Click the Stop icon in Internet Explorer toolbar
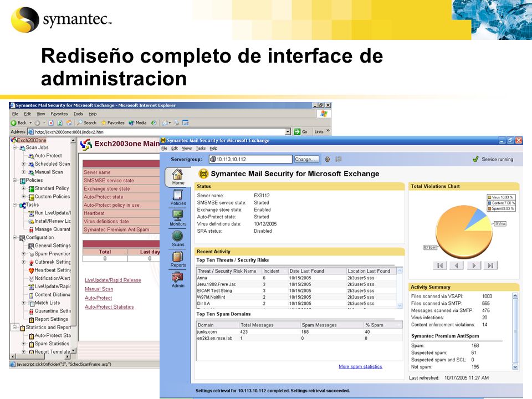Screen dimensions: 532x399 pyautogui.click(x=51, y=123)
